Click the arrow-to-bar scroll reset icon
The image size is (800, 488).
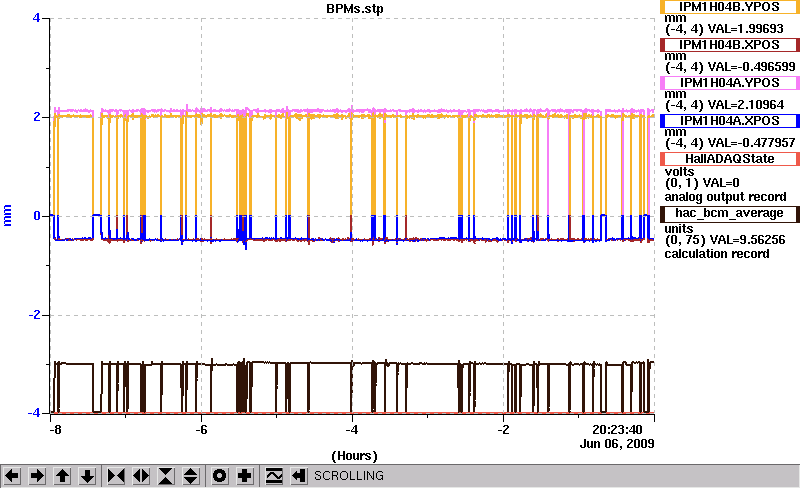(x=298, y=476)
